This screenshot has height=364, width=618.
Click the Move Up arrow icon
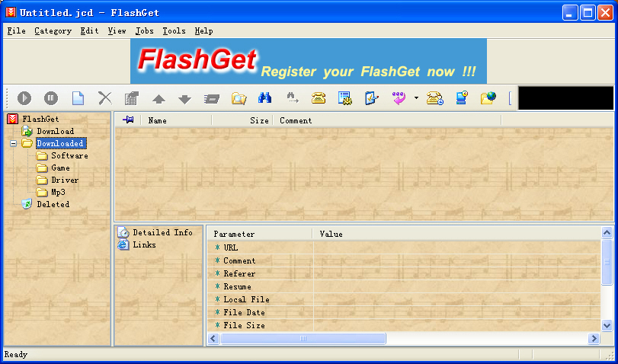tap(159, 99)
